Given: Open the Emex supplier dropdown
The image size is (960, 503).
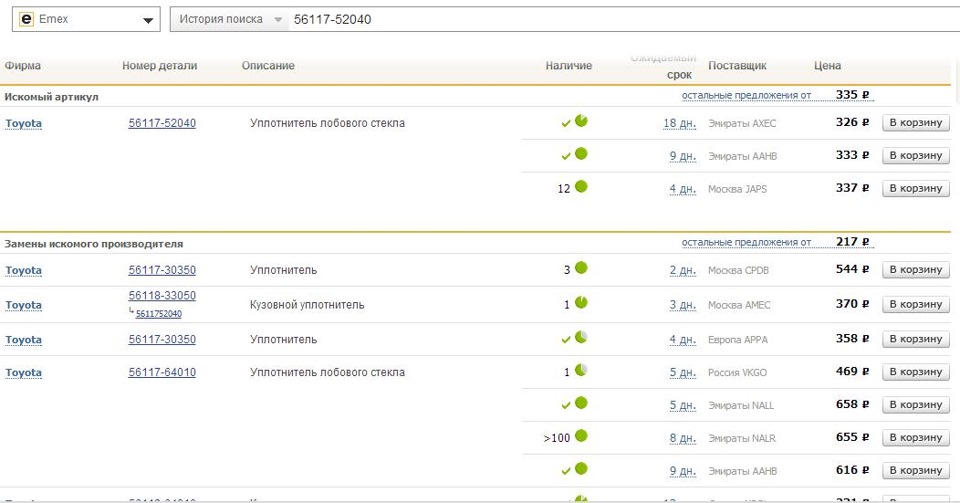Looking at the screenshot, I should [149, 20].
